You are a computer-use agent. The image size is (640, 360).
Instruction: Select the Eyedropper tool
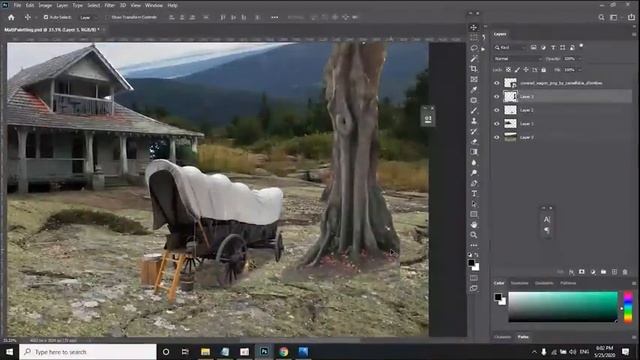click(x=473, y=90)
